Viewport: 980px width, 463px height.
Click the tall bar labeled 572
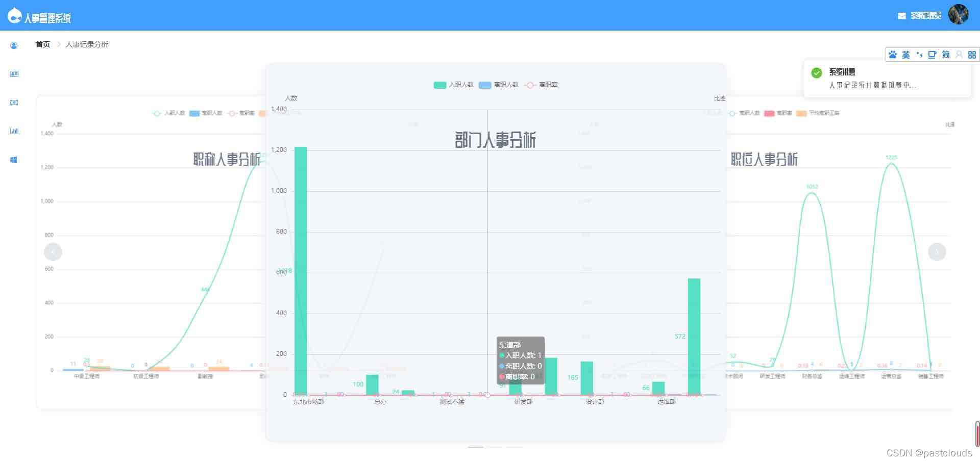point(694,337)
